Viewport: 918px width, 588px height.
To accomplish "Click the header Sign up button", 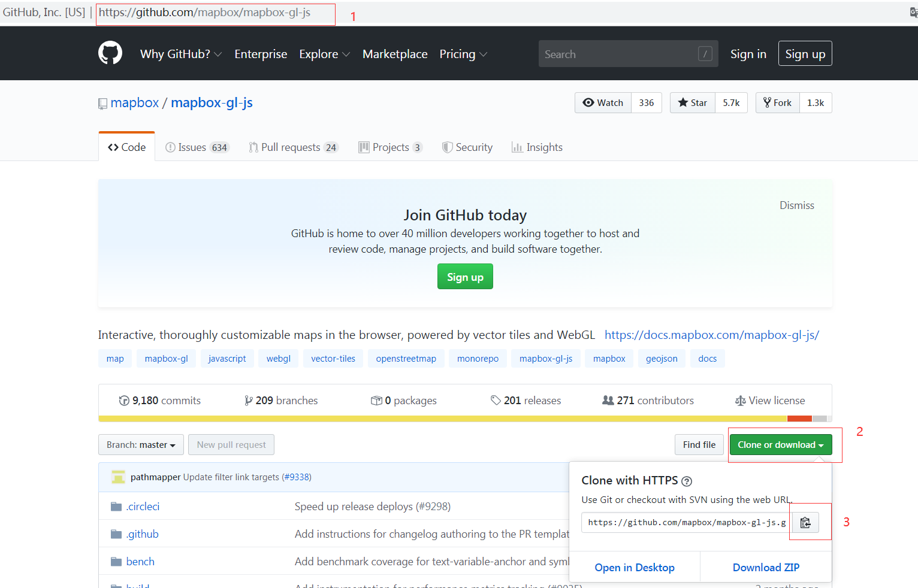I will pyautogui.click(x=805, y=54).
